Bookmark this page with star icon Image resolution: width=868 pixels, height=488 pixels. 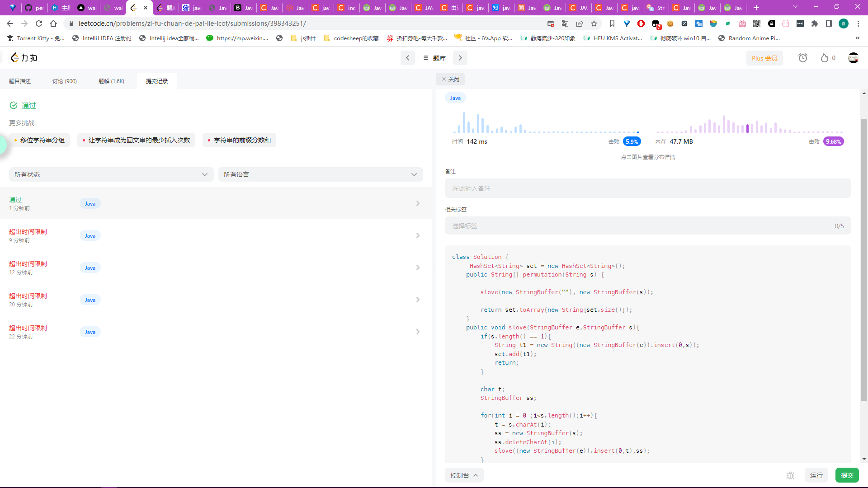pos(594,23)
